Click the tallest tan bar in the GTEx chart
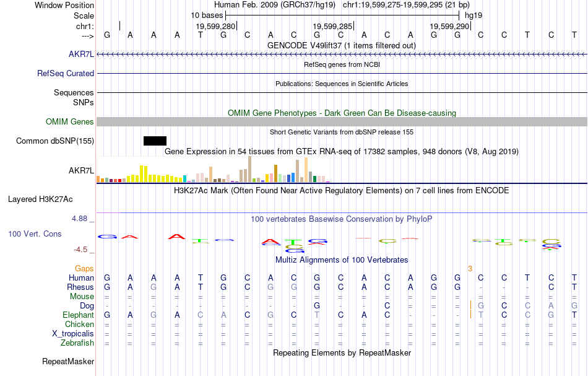Image resolution: width=588 pixels, height=376 pixels. 250,169
